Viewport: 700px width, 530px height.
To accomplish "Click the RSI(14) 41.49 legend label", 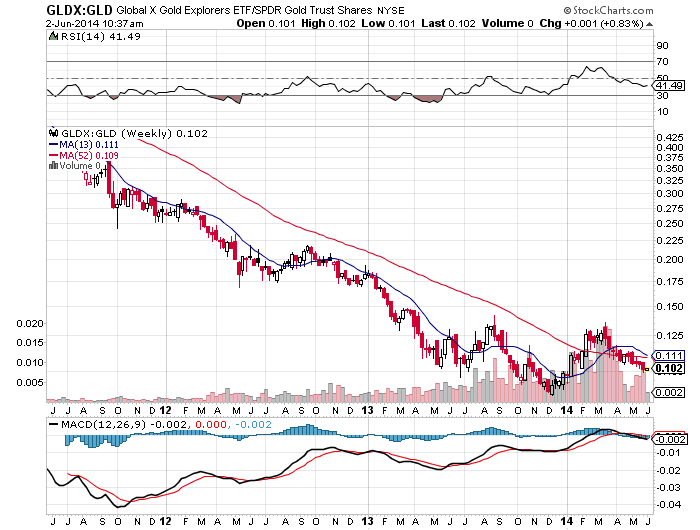I will (100, 37).
